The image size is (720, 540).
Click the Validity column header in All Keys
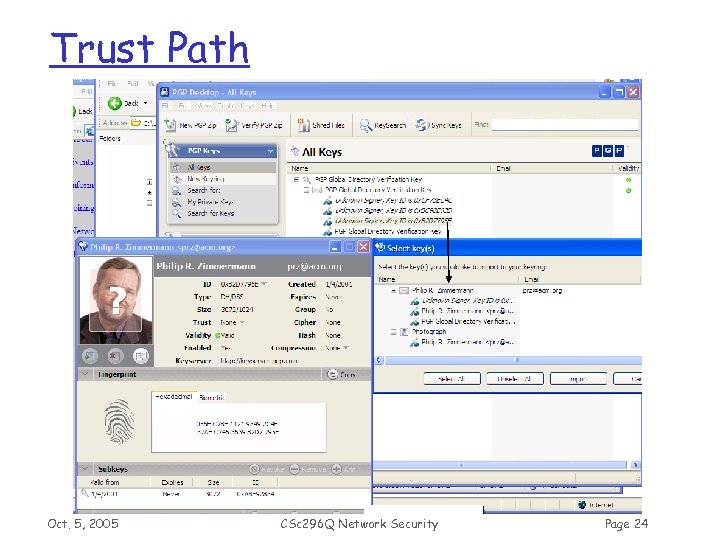[627, 168]
